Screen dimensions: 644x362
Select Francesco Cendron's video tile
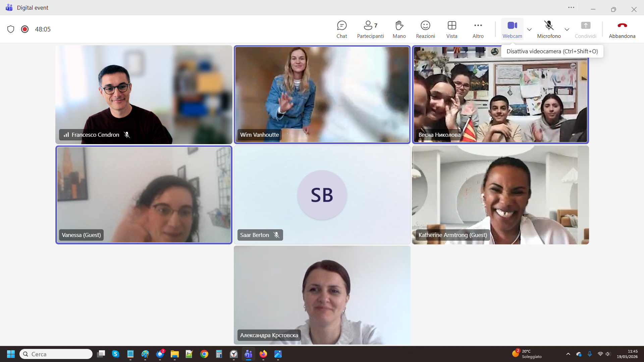(144, 95)
